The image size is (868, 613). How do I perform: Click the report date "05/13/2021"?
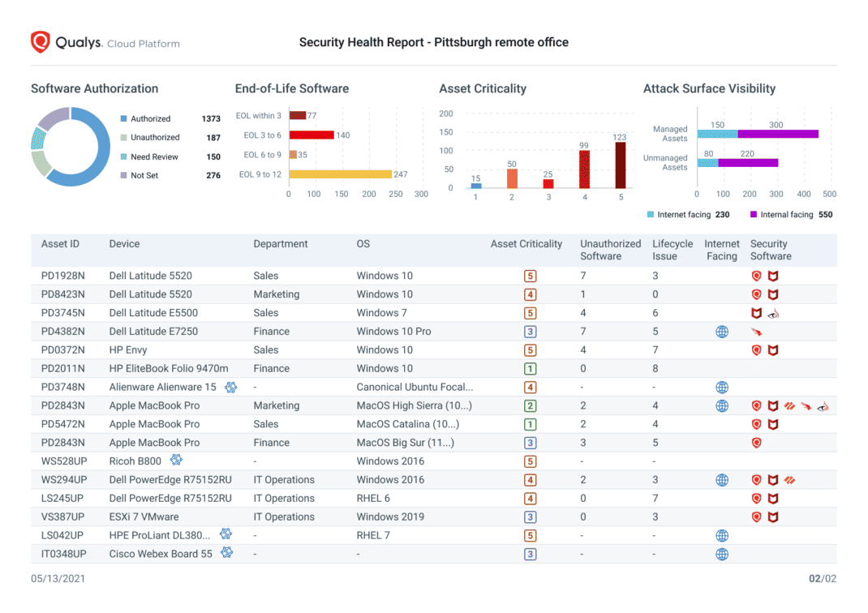coord(58,579)
